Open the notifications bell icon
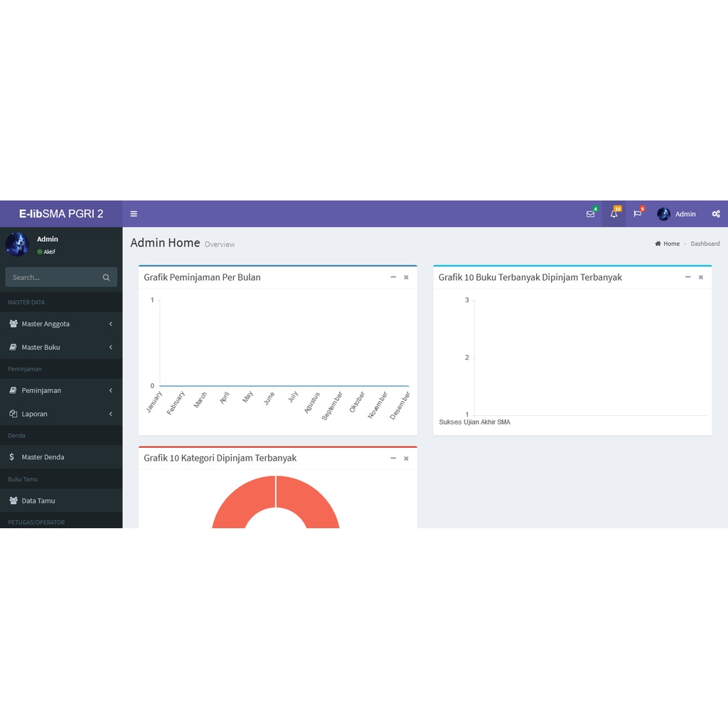The image size is (728, 728). tap(614, 214)
